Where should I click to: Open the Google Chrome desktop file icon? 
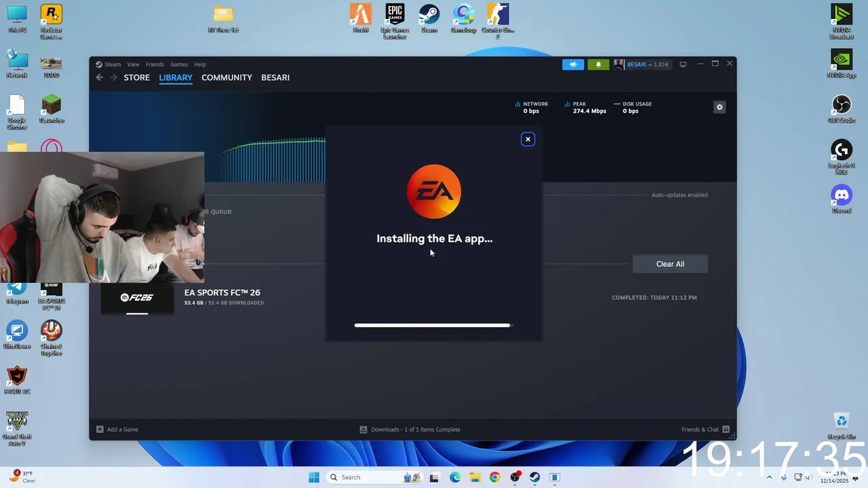click(17, 112)
